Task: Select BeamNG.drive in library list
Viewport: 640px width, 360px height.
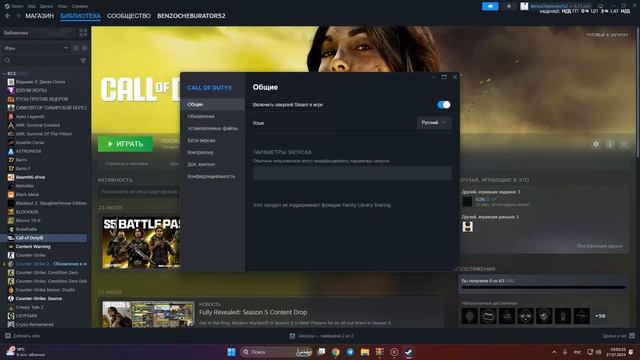Action: pos(30,177)
